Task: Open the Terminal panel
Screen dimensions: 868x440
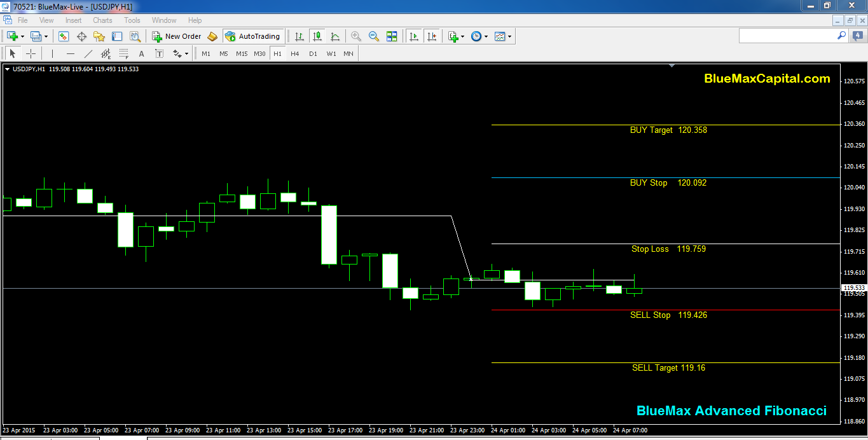Action: click(117, 36)
